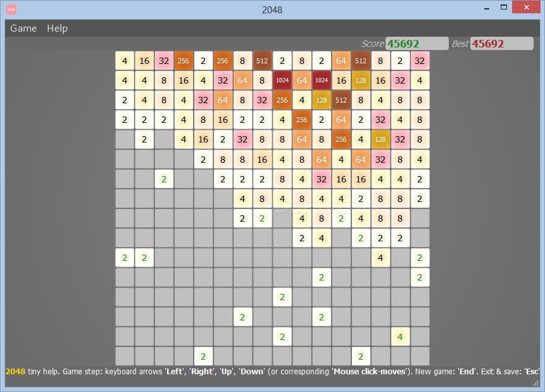The height and width of the screenshot is (392, 545).
Task: Click the green 2 tile in the green 4's row
Action: coord(282,337)
